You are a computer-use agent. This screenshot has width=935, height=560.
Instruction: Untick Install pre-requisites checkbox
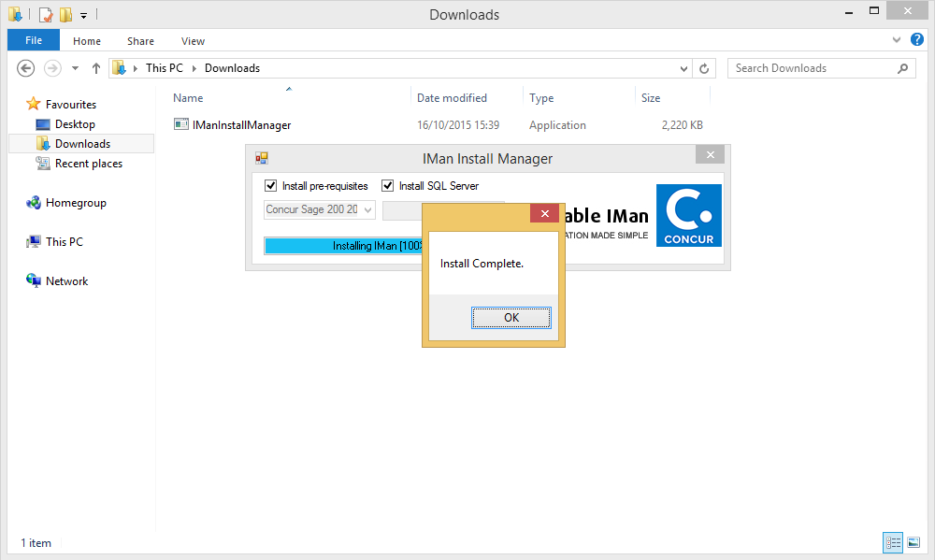pos(271,186)
